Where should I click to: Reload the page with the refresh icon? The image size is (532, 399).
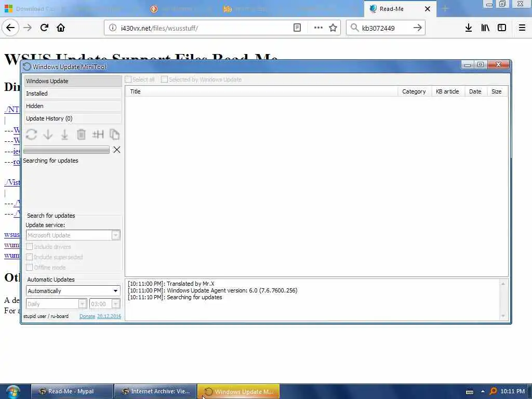[x=44, y=28]
